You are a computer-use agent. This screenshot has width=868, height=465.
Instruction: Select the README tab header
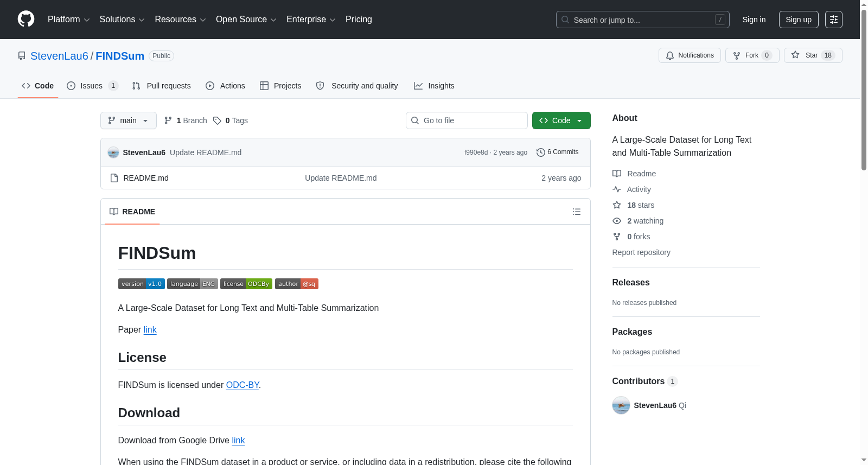[x=132, y=212]
